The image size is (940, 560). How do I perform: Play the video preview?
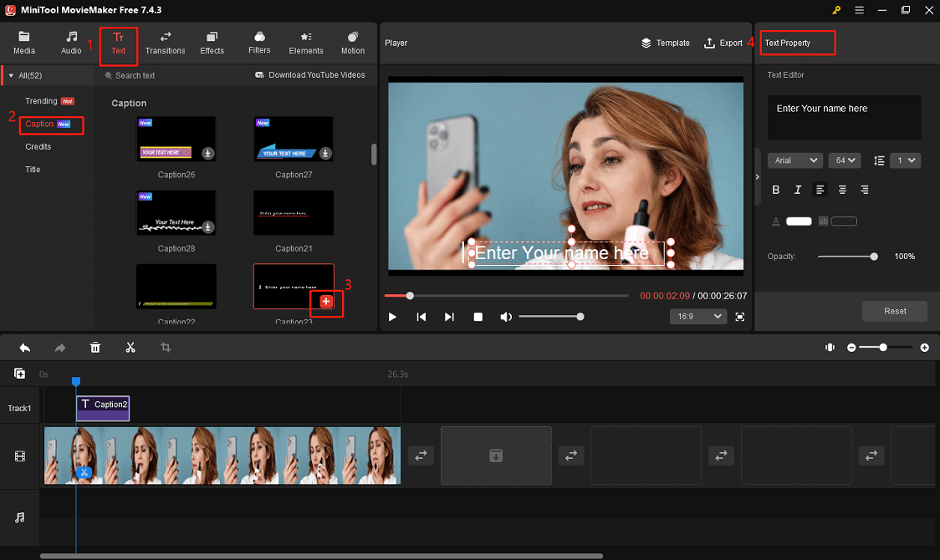[392, 317]
